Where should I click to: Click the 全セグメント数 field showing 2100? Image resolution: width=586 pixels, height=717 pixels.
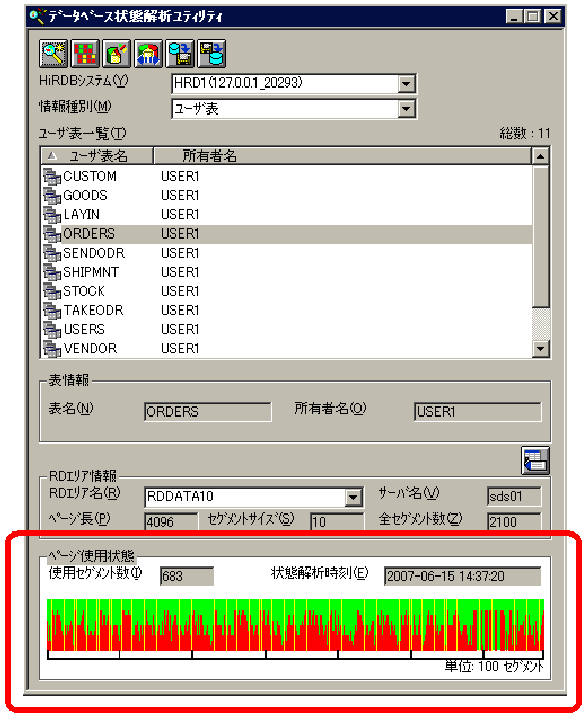514,521
